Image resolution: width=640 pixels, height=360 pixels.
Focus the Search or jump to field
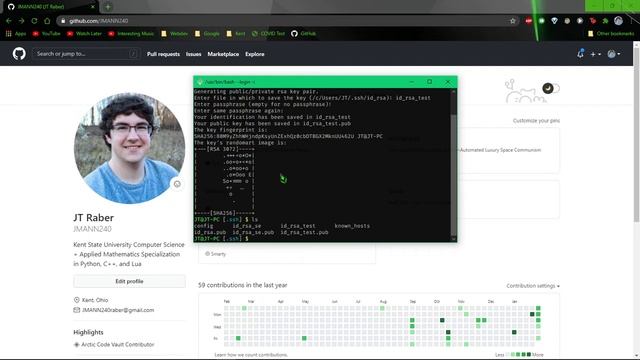point(86,54)
